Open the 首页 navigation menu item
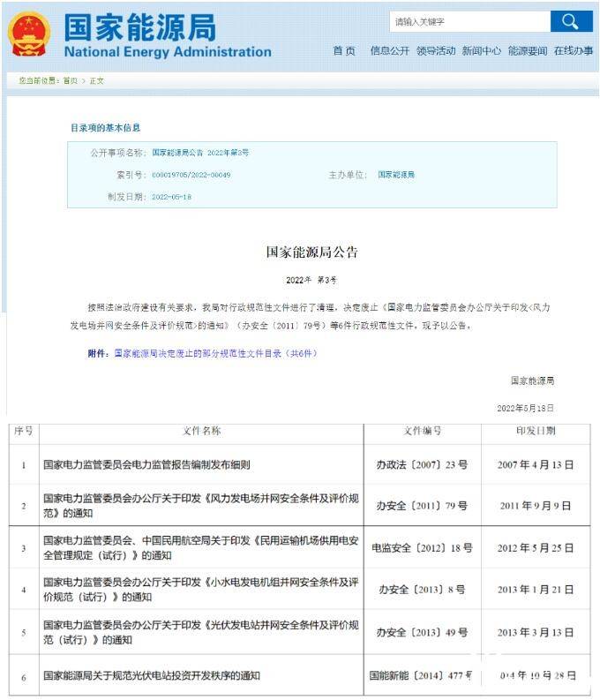 tap(344, 51)
